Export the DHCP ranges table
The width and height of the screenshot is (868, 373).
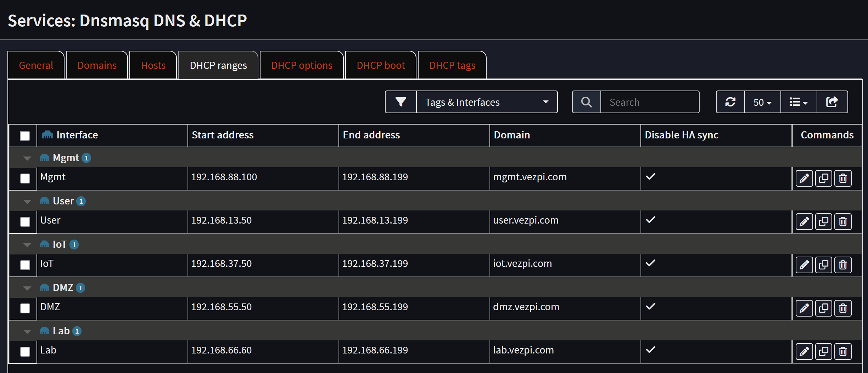[x=832, y=102]
